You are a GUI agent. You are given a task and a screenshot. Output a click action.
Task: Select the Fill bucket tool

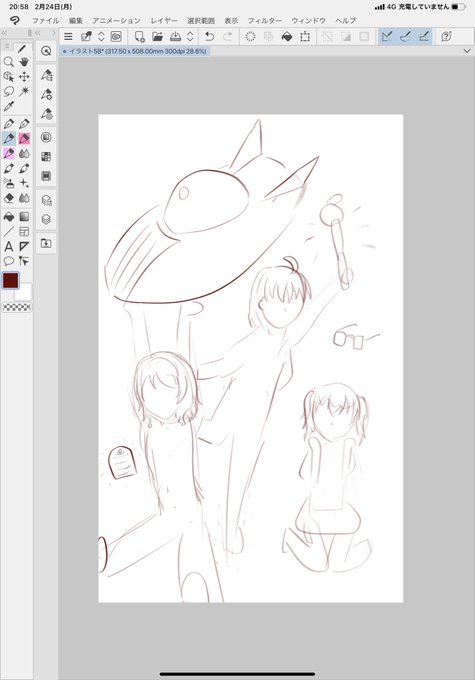tap(9, 217)
